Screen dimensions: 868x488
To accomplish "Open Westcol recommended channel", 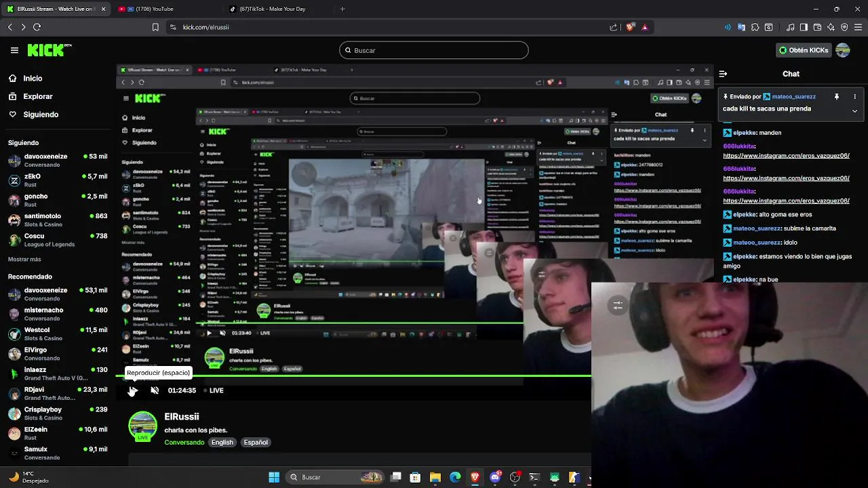I will click(x=58, y=333).
